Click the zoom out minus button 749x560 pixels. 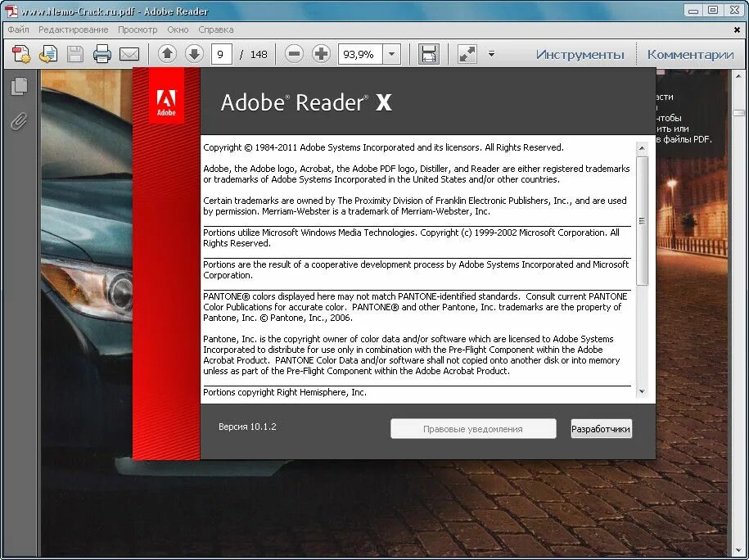coord(294,53)
